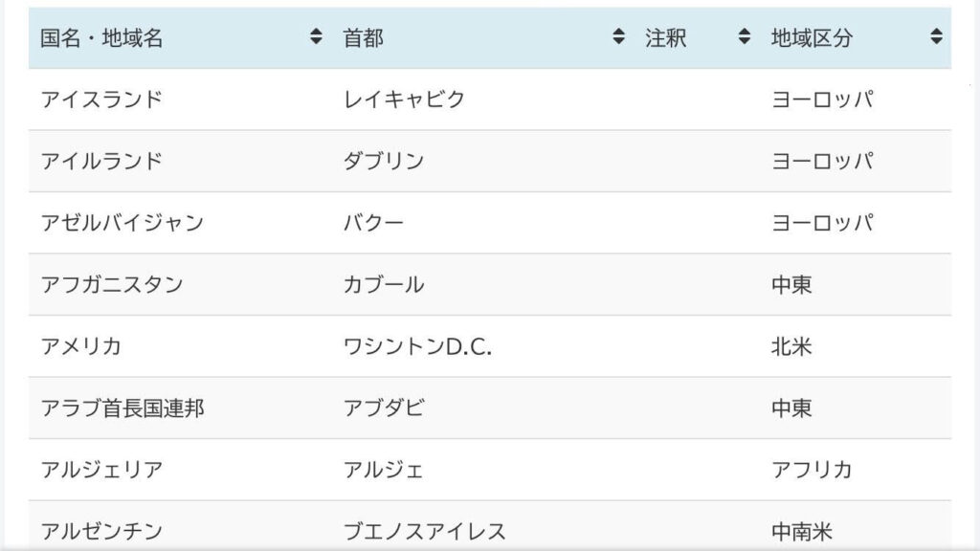Click the 注釈 column header label
980x551 pixels.
[x=666, y=38]
